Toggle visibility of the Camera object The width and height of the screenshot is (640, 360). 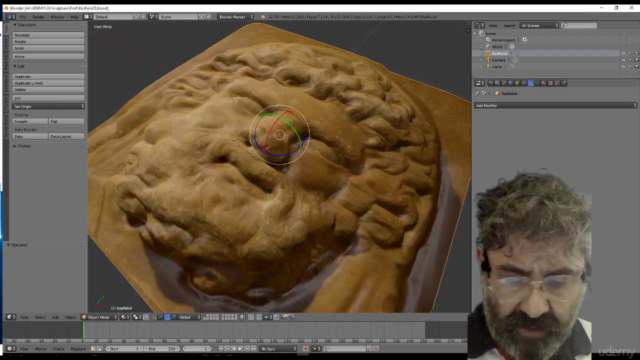pyautogui.click(x=624, y=60)
